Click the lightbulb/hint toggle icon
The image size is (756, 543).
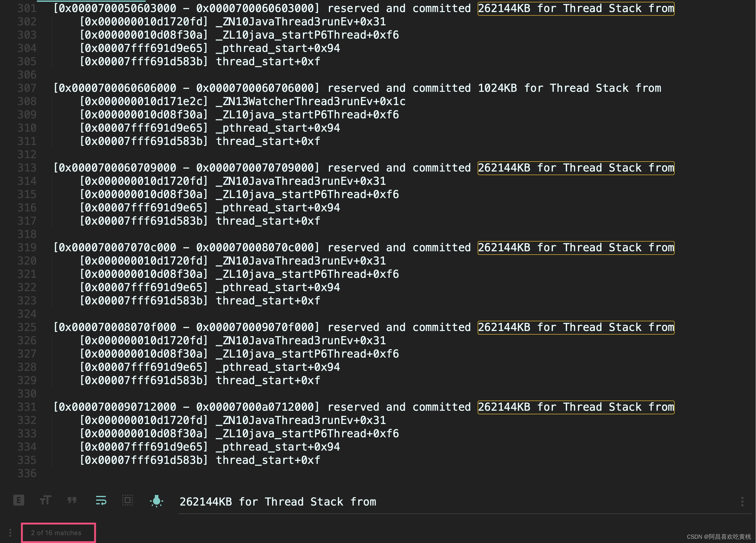[x=156, y=502]
